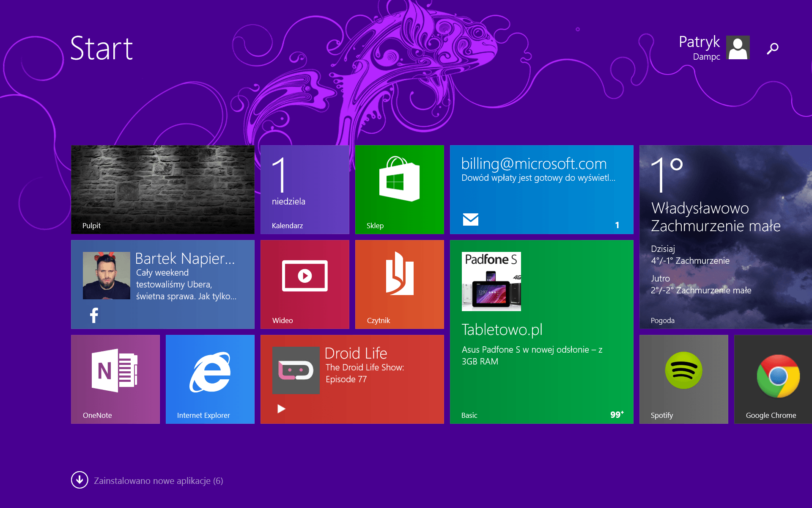Click the Padfone S article image

pos(491,282)
